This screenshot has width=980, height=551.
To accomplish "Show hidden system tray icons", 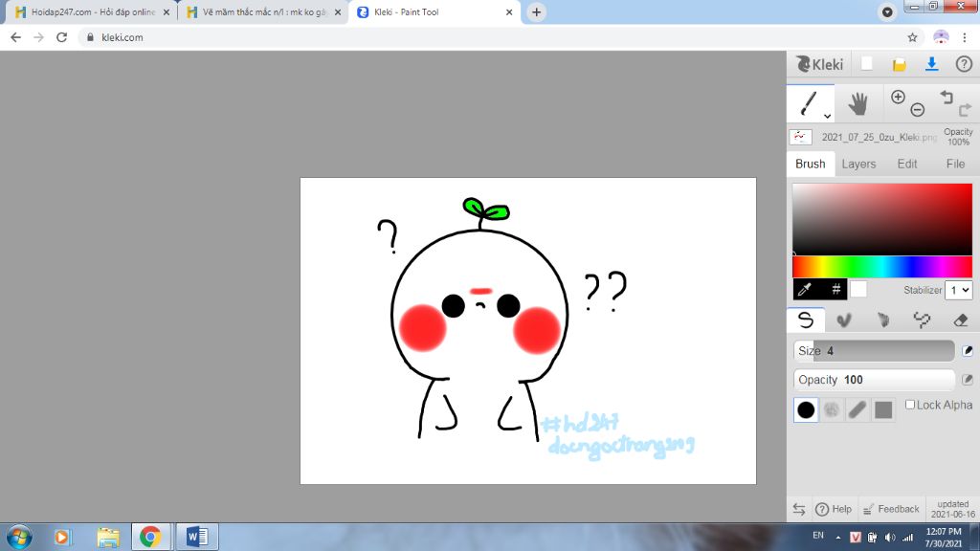I will click(838, 538).
